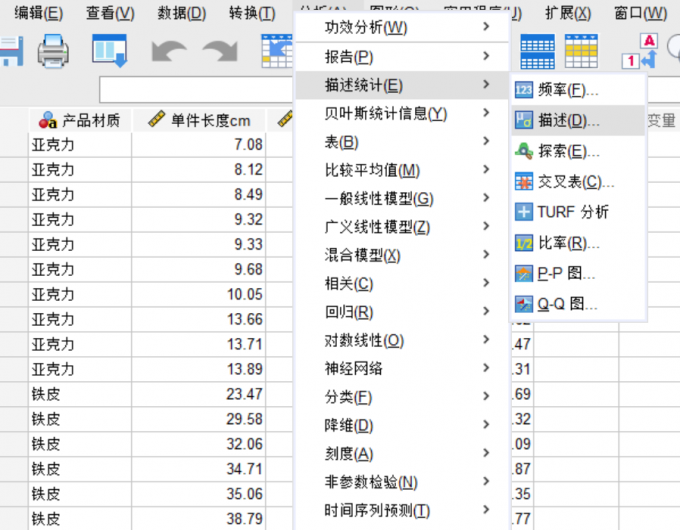Select 刻度(A) menu entry
This screenshot has height=530, width=680.
click(402, 453)
